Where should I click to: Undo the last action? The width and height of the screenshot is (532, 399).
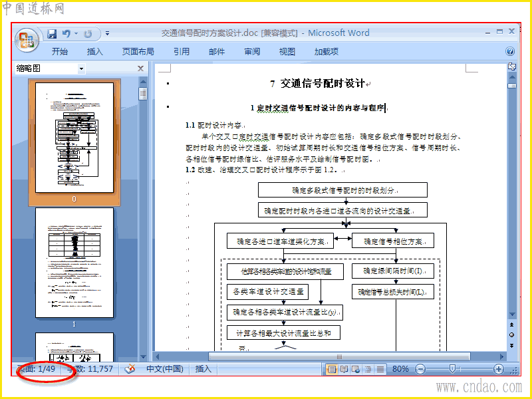(x=66, y=34)
